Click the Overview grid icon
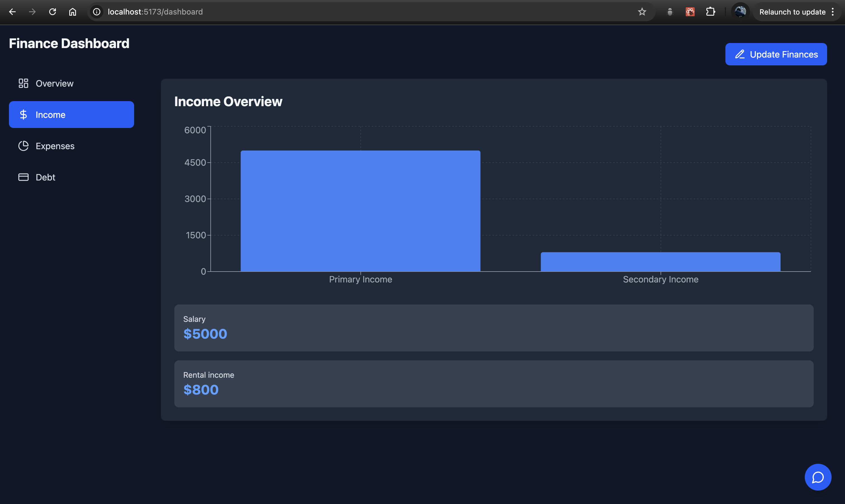This screenshot has width=845, height=504. point(23,83)
